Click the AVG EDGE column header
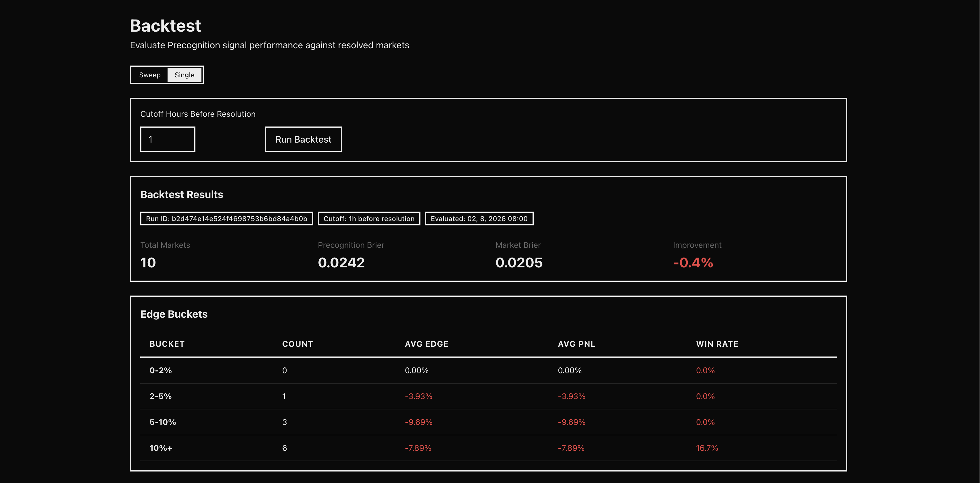The width and height of the screenshot is (980, 483). 426,344
